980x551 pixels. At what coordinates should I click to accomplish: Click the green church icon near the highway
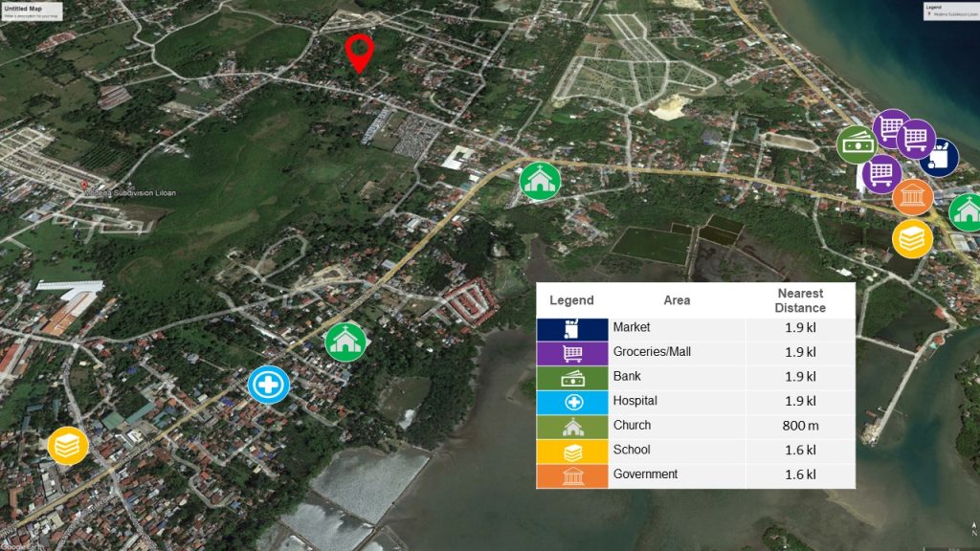coord(538,180)
